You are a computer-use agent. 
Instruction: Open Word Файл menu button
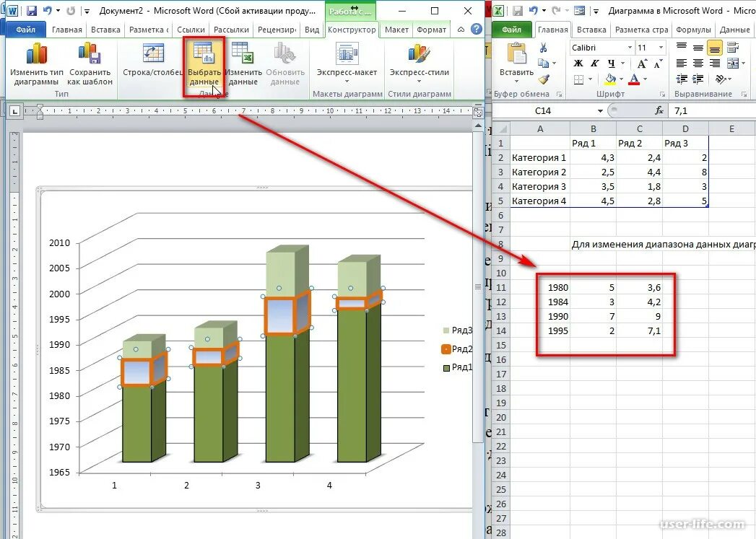pos(25,30)
